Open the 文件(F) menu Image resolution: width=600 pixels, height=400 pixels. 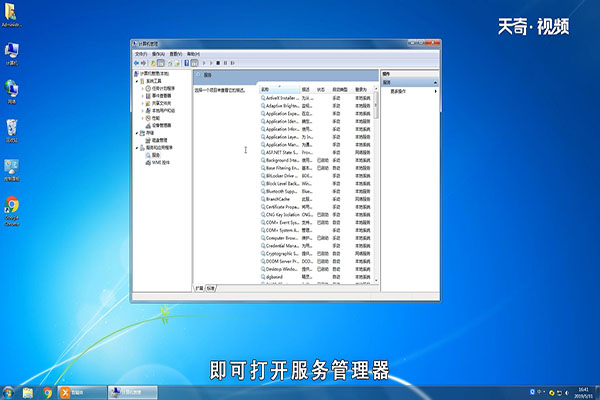[141, 54]
